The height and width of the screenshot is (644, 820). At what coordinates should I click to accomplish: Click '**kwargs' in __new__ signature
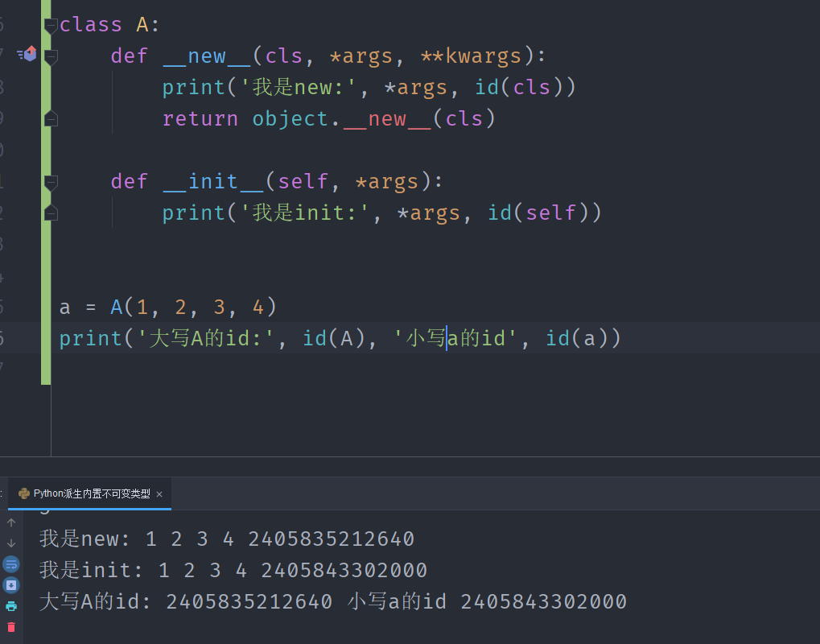[472, 56]
